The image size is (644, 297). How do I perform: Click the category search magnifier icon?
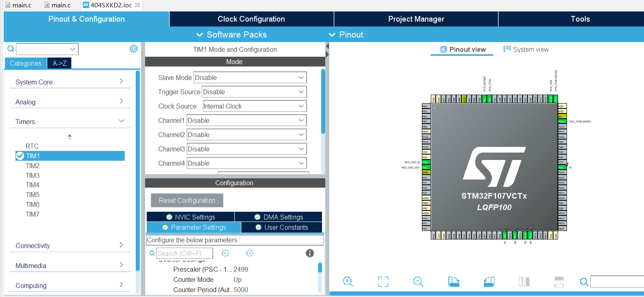click(x=11, y=49)
